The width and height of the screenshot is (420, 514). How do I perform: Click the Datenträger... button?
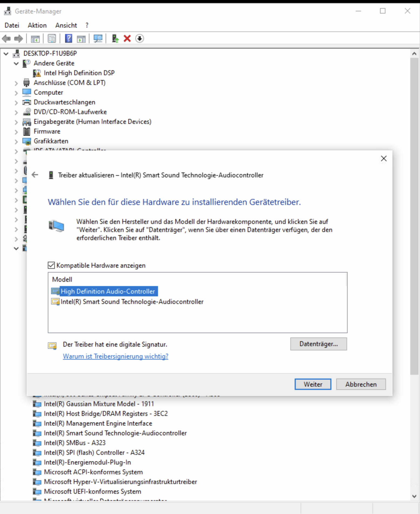click(319, 344)
